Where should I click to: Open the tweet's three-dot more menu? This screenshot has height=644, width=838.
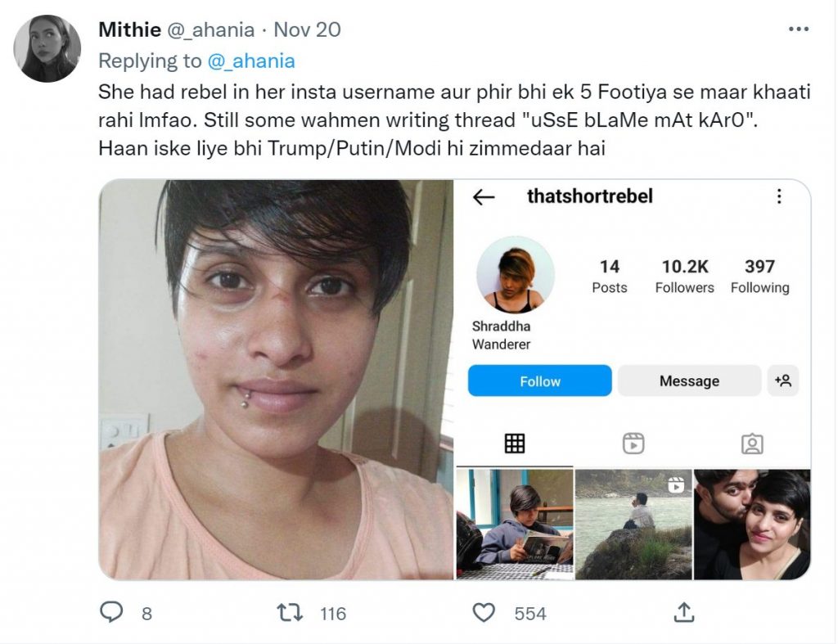point(799,29)
